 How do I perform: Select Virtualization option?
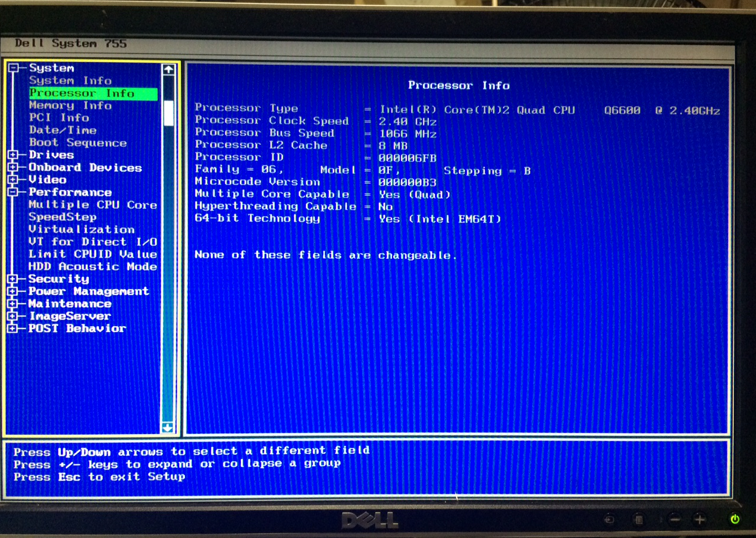pyautogui.click(x=81, y=229)
